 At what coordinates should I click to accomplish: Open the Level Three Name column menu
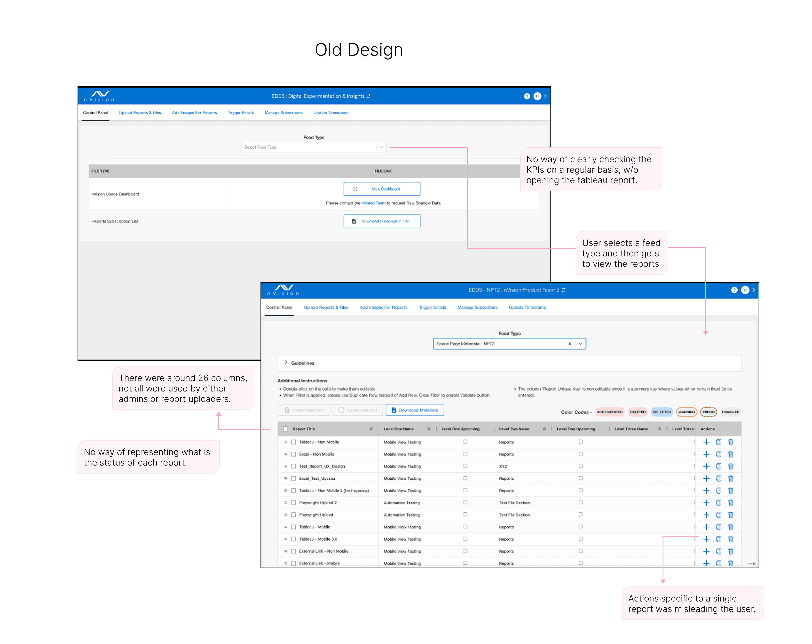(660, 429)
